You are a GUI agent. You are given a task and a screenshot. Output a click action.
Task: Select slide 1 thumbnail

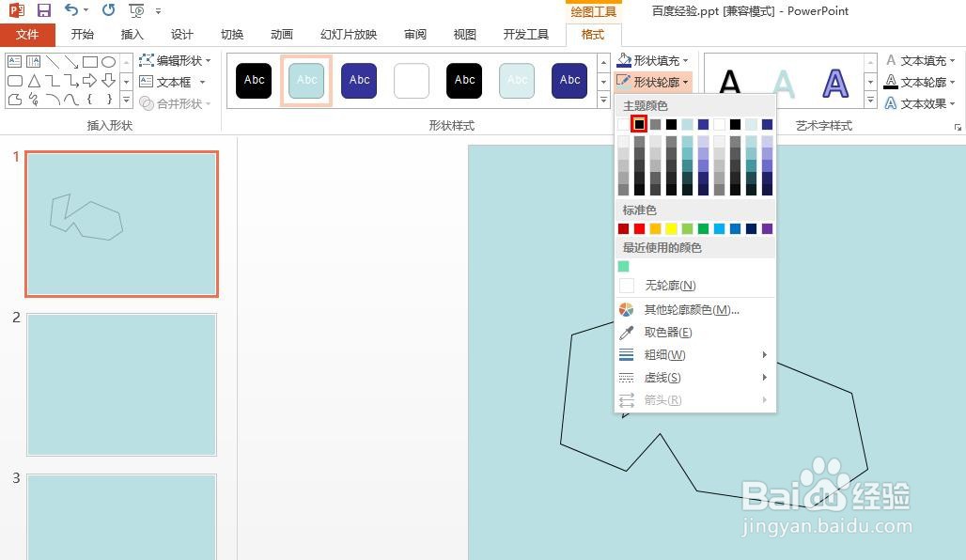point(122,225)
